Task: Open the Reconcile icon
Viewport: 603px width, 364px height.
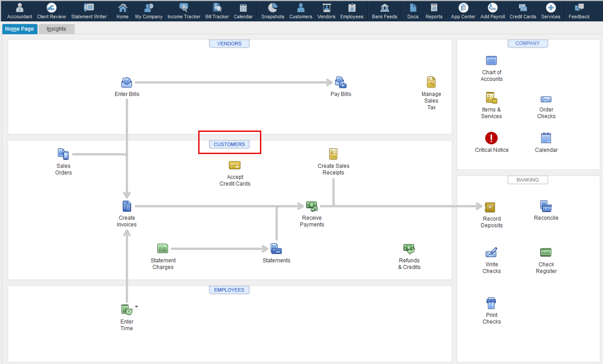Action: click(x=546, y=206)
